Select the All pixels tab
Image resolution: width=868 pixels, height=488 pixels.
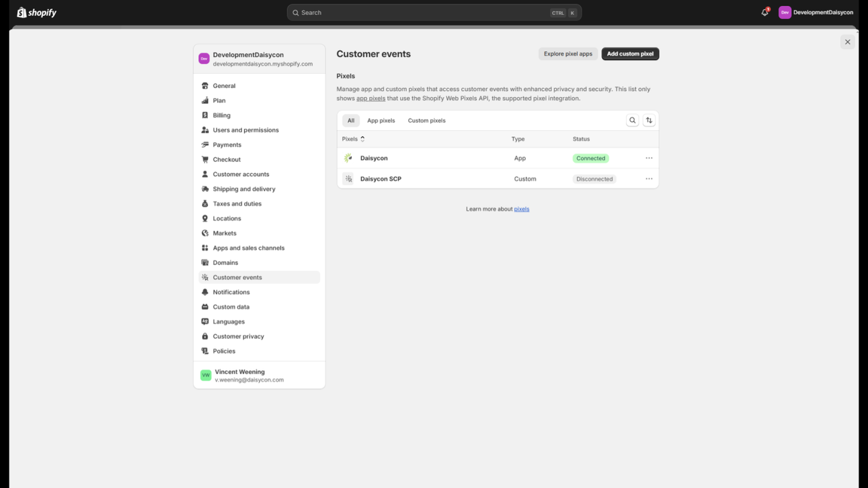point(351,121)
